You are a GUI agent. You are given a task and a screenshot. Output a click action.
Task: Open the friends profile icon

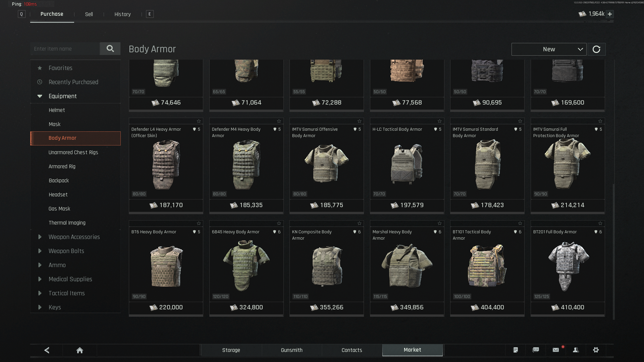click(x=576, y=350)
